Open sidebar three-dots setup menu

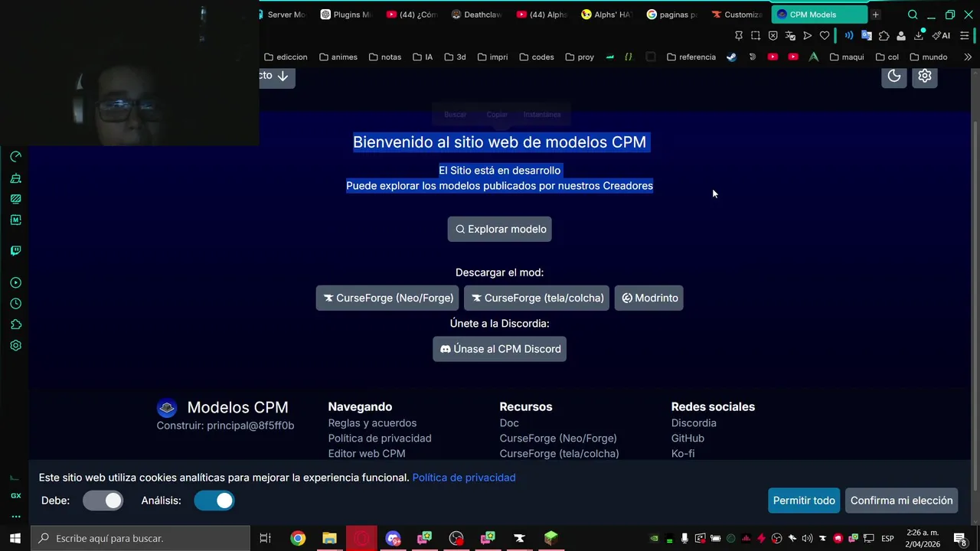(x=15, y=515)
